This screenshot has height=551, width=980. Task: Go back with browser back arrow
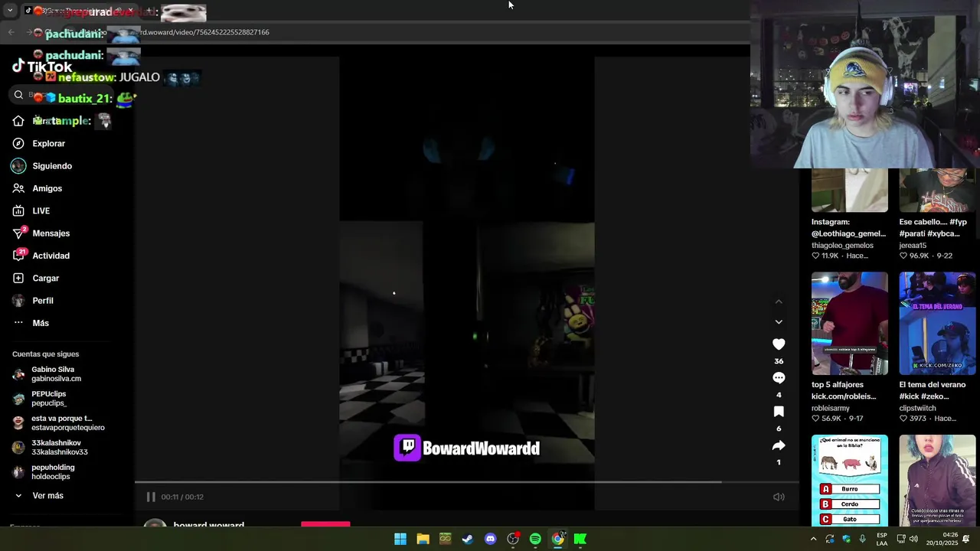pyautogui.click(x=11, y=32)
